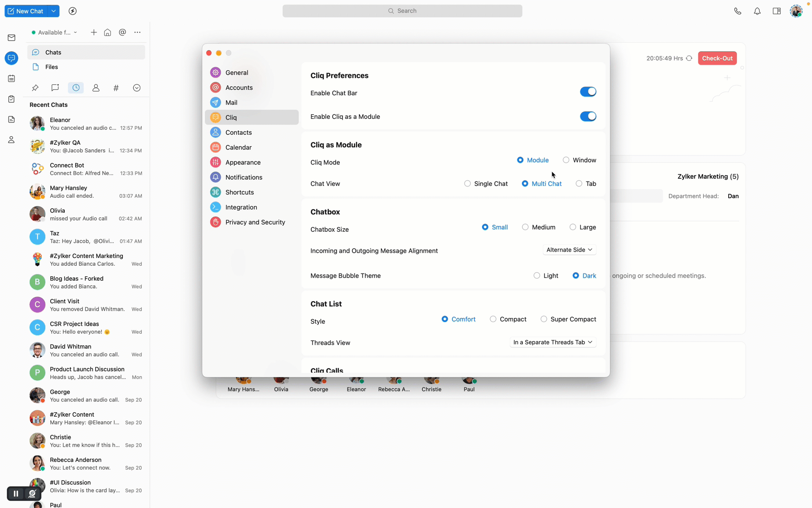812x508 pixels.
Task: Show channels hash filter icon
Action: (x=116, y=88)
